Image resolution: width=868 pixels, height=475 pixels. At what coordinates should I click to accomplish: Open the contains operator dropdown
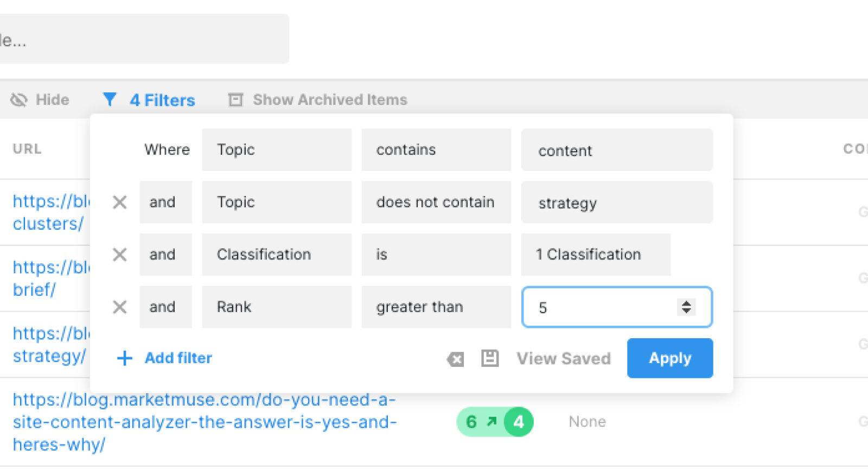point(436,150)
